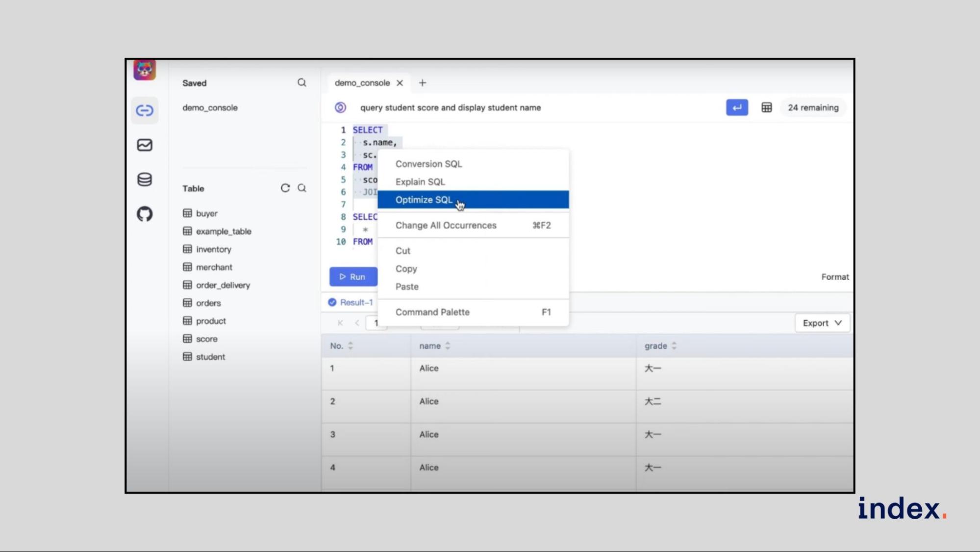This screenshot has height=552, width=980.
Task: Click the Format button
Action: pyautogui.click(x=834, y=277)
